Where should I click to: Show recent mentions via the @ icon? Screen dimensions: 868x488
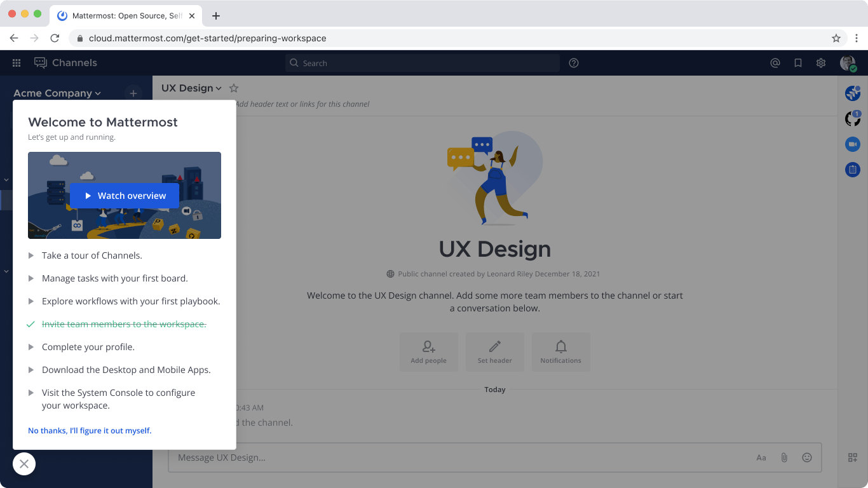point(775,63)
